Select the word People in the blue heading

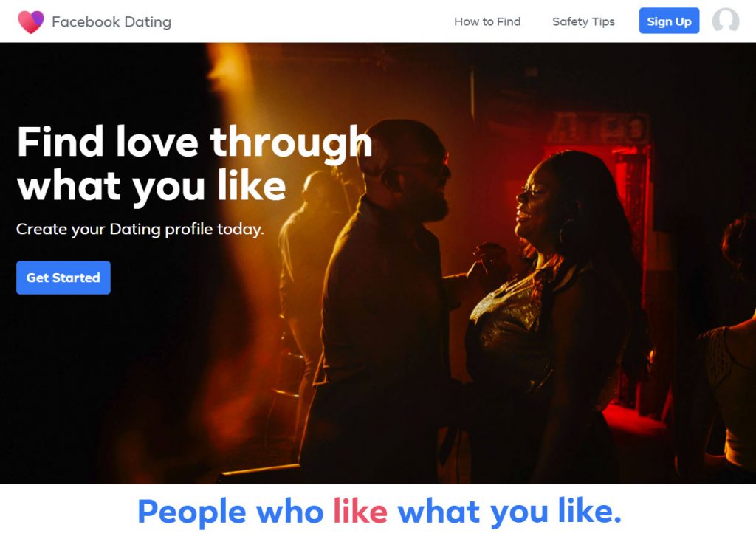pos(192,512)
